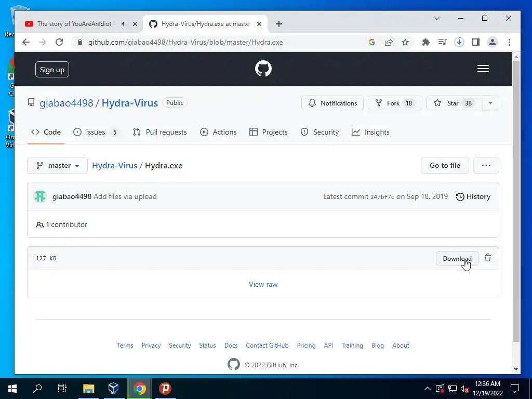
Task: Star the Hydra-Virus repository
Action: (454, 103)
